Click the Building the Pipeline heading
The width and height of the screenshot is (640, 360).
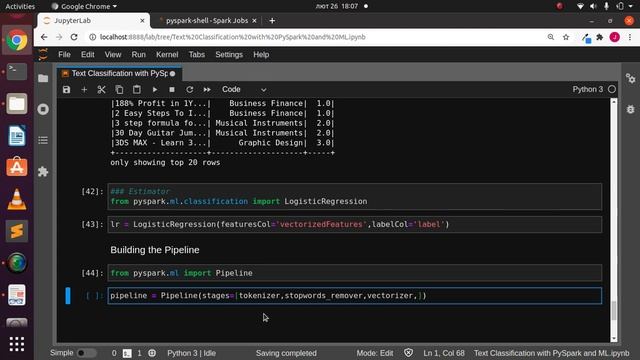coord(155,250)
